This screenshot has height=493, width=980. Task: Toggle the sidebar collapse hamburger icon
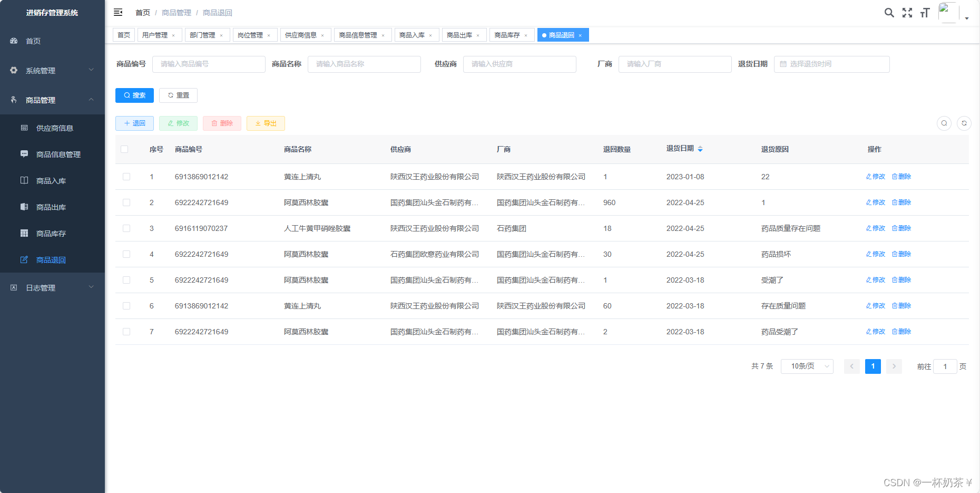(118, 12)
